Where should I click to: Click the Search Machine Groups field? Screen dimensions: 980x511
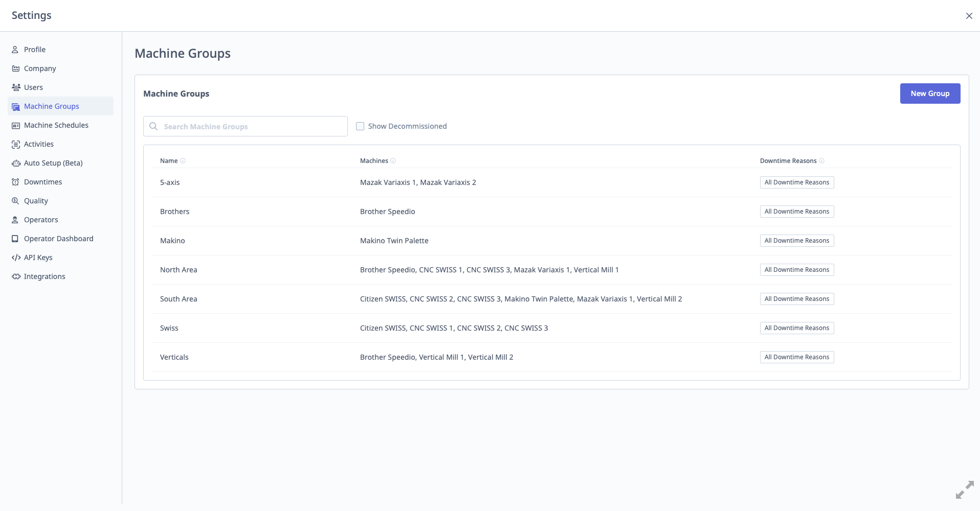tap(246, 126)
